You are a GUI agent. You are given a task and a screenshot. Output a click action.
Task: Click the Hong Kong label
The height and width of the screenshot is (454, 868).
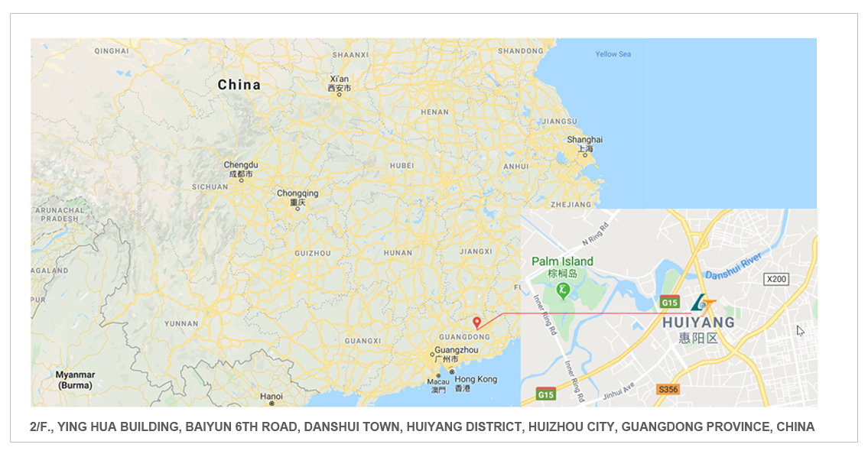click(x=476, y=384)
